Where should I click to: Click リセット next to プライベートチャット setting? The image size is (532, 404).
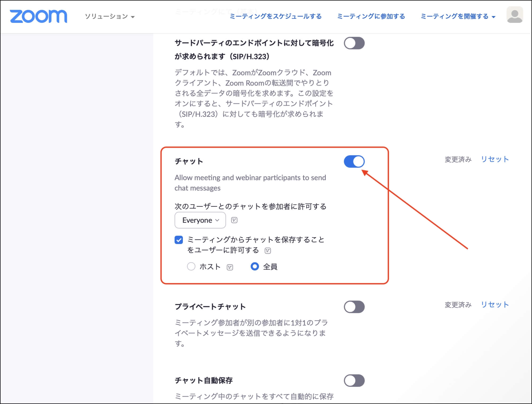point(494,305)
